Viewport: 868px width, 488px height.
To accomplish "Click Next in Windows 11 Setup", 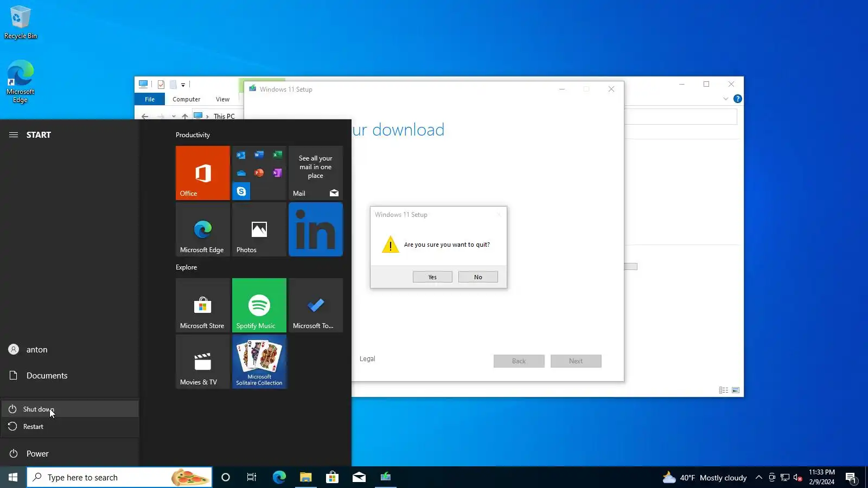I will [x=576, y=361].
